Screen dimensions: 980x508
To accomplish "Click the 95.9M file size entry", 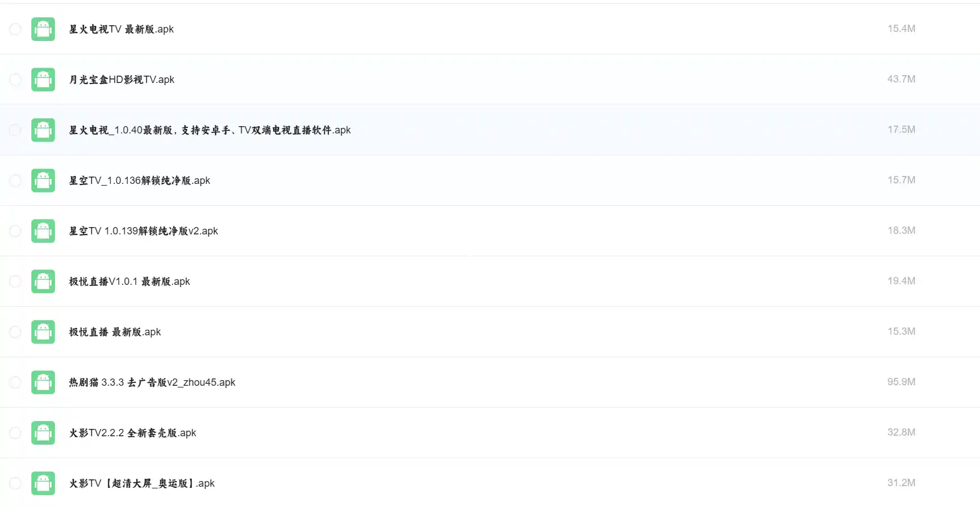I will (901, 382).
